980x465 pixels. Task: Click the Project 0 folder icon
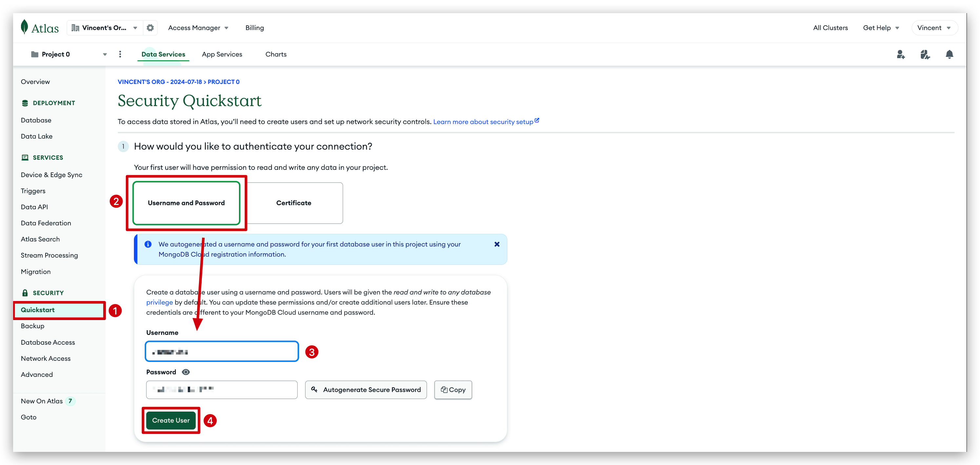35,54
